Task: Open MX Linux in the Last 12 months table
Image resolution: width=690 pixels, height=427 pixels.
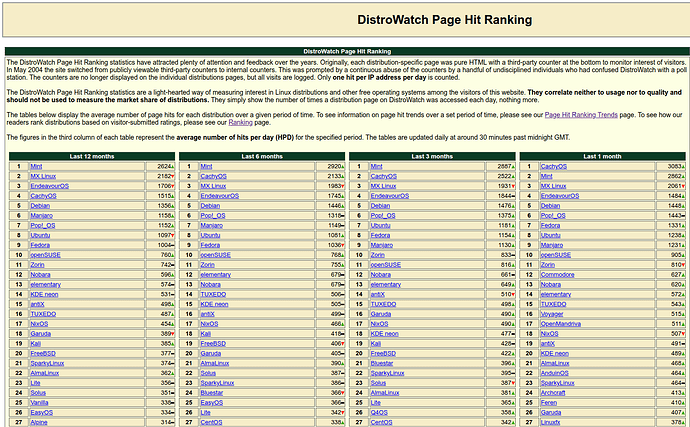Action: coord(43,176)
